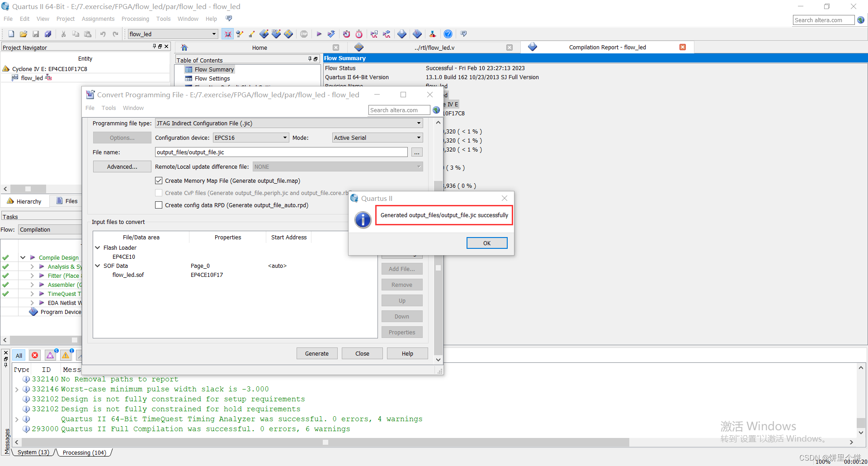Image resolution: width=868 pixels, height=466 pixels.
Task: Click the blue Help question mark icon
Action: (x=448, y=34)
